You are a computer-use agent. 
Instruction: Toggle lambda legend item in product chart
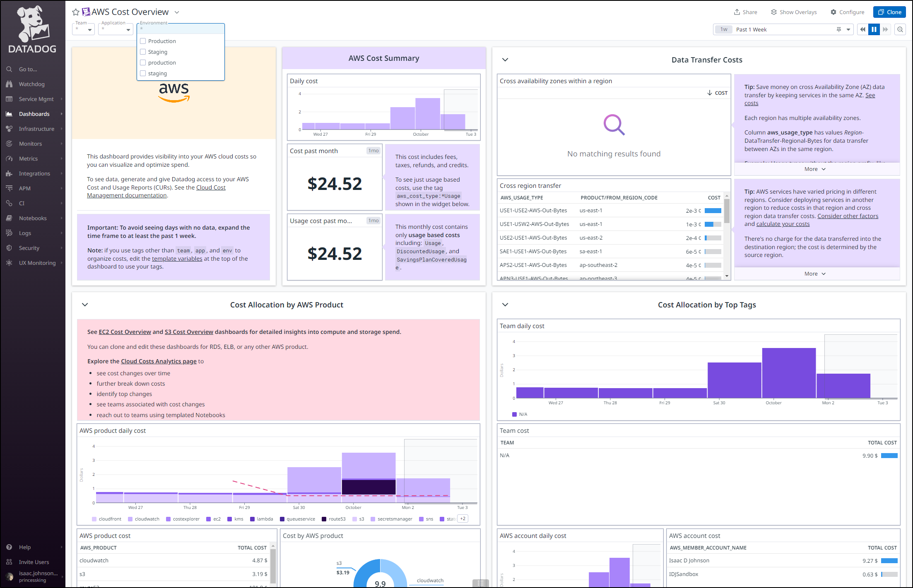[x=262, y=519]
